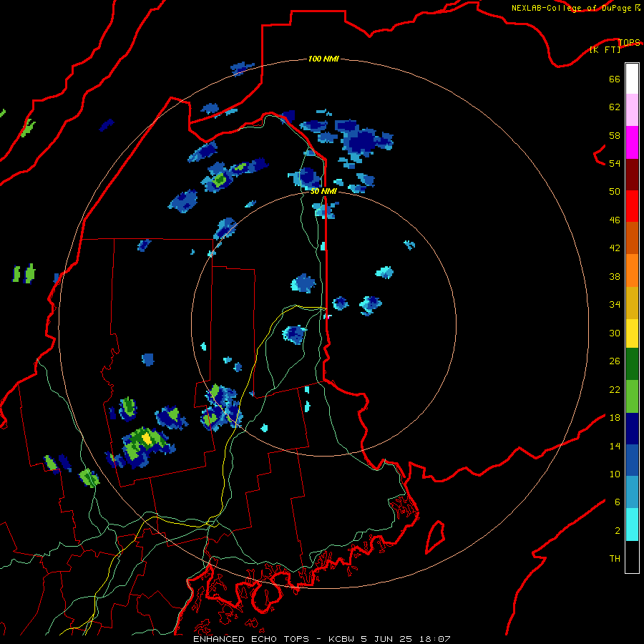Click the navy blue legend swatch
Screen dimensions: 644x644
pyautogui.click(x=632, y=429)
